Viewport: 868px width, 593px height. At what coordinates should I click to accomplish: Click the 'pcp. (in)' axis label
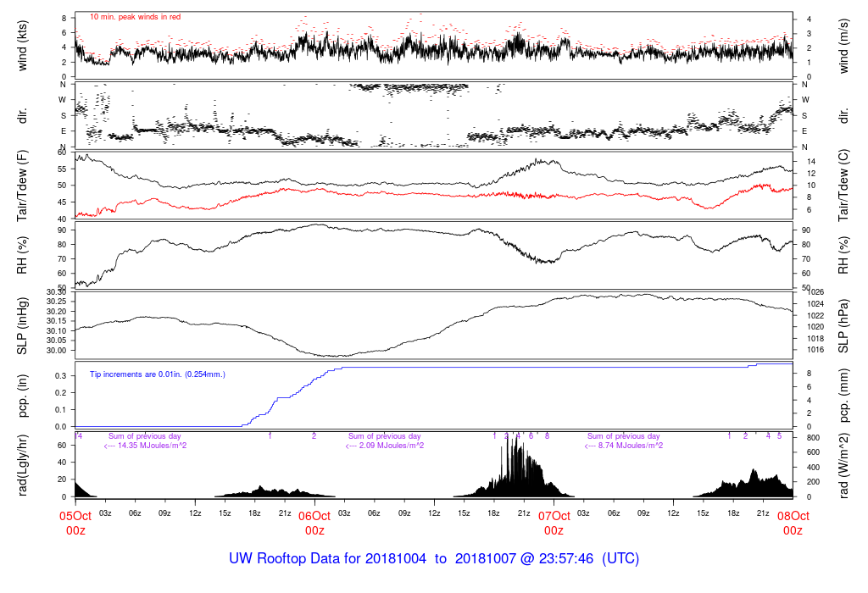(22, 396)
